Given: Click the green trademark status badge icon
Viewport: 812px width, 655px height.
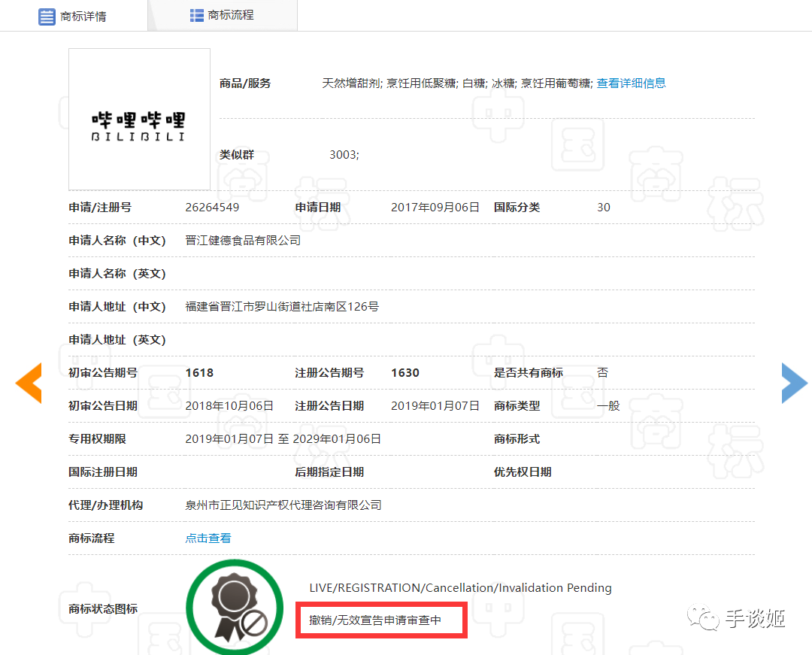Looking at the screenshot, I should pyautogui.click(x=235, y=607).
